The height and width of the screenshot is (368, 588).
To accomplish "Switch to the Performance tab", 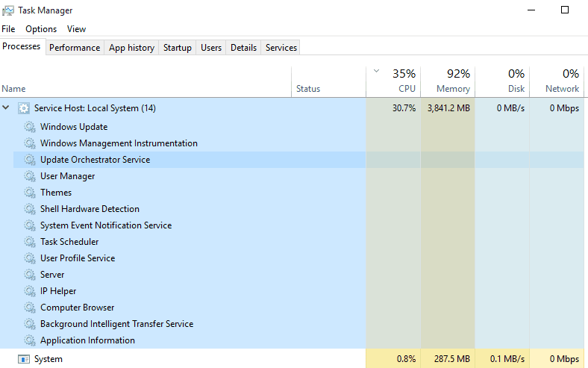I will [x=75, y=48].
